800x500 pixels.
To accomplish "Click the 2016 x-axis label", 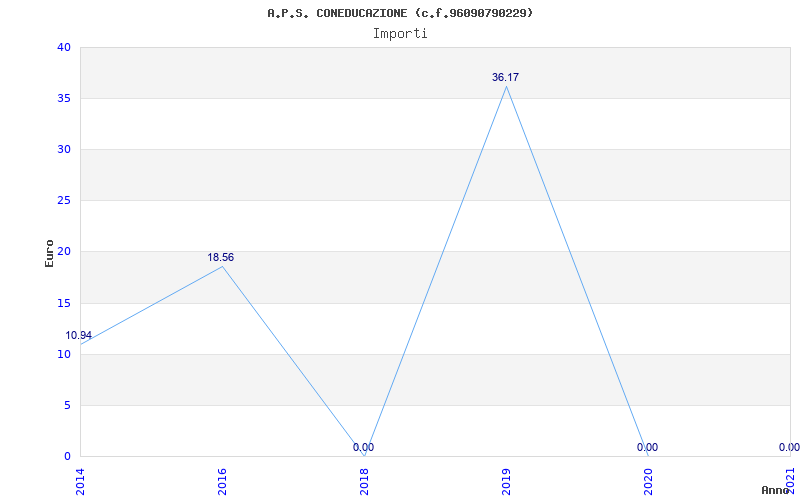I will tap(222, 483).
